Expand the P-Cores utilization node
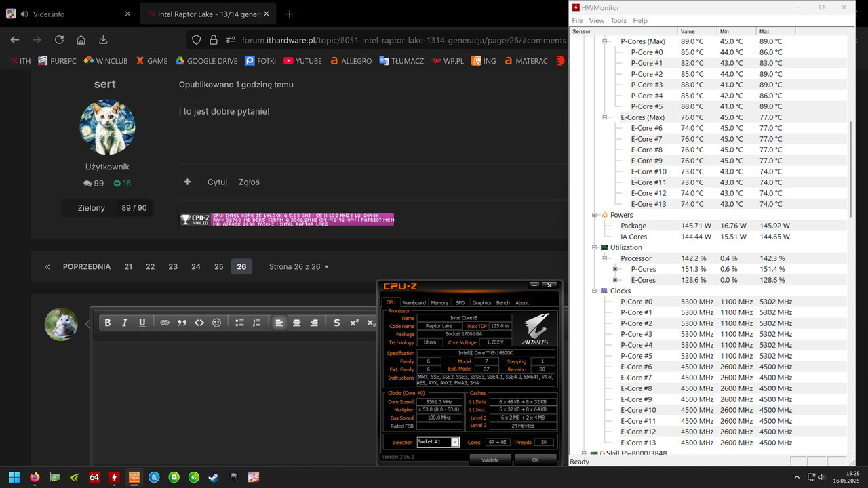Viewport: 868px width, 488px height. click(x=616, y=269)
